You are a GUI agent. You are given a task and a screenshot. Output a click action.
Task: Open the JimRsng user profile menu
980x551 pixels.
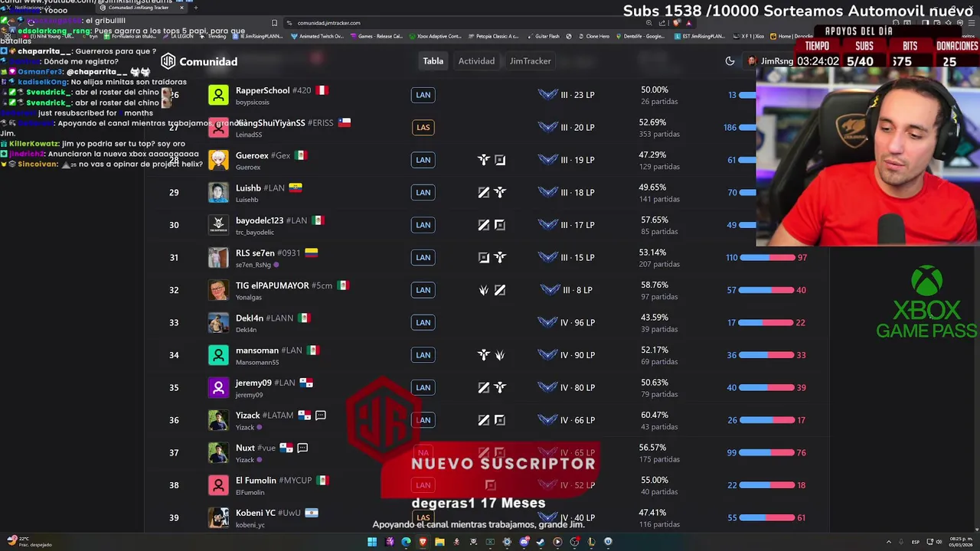click(772, 61)
